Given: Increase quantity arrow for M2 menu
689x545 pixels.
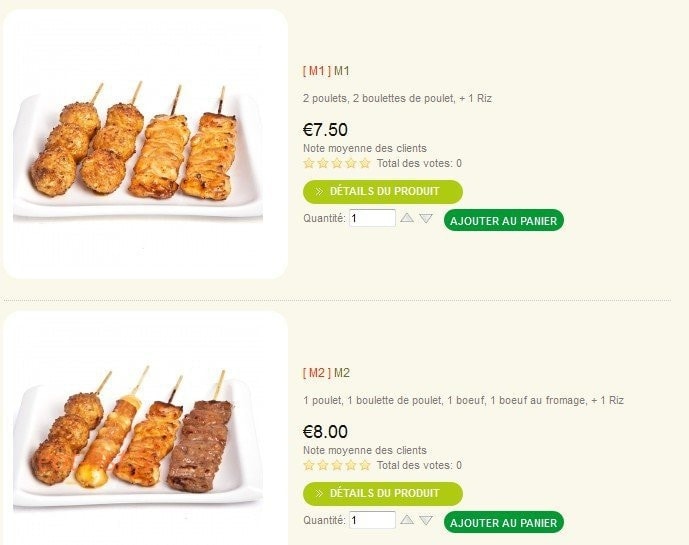Looking at the screenshot, I should coord(407,520).
